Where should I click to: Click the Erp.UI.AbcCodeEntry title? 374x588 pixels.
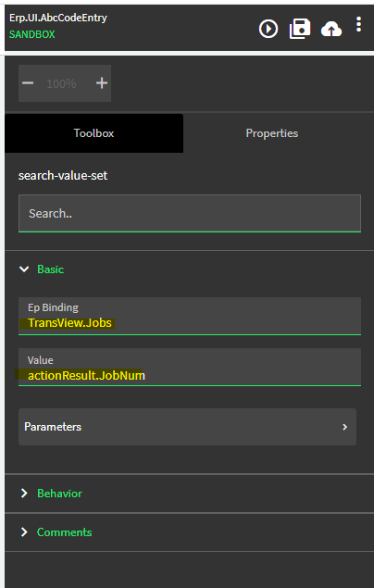(x=58, y=18)
